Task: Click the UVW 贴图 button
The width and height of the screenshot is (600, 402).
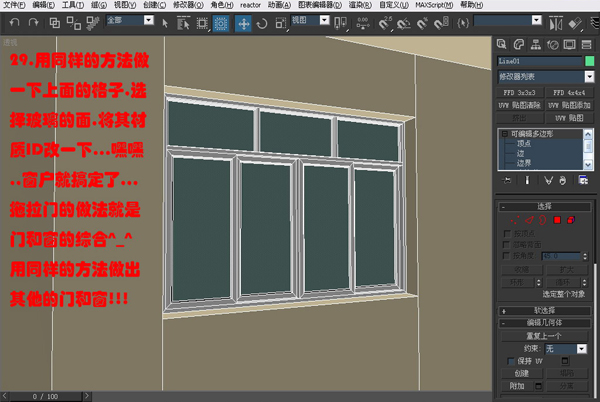Action: [569, 118]
